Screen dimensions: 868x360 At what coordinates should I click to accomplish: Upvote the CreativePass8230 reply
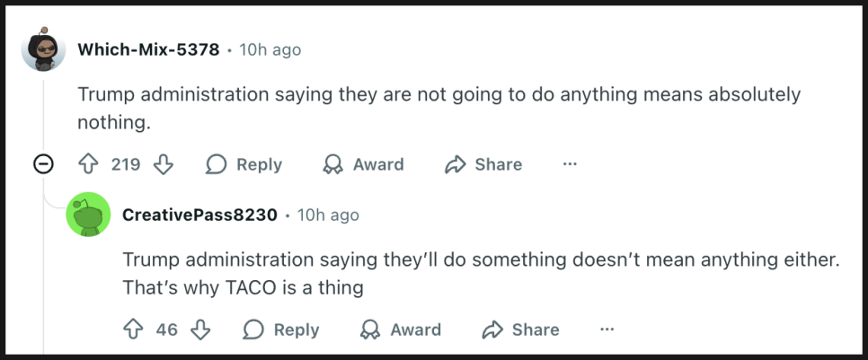coord(133,329)
